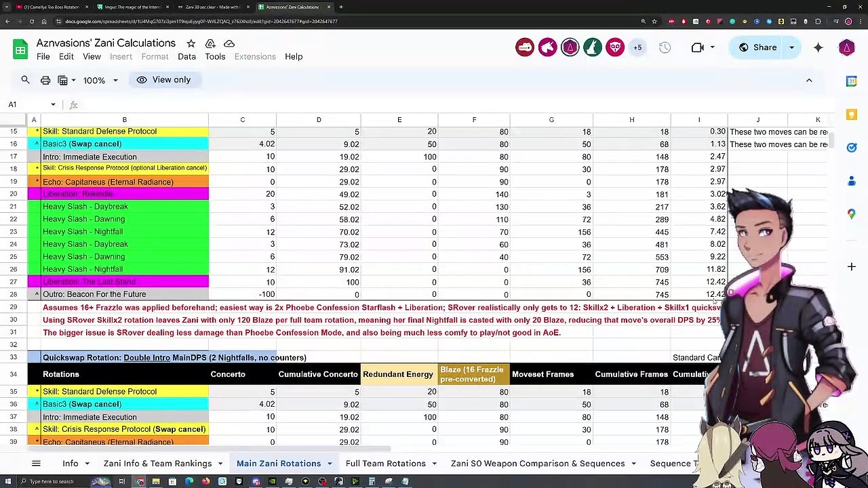Open Google Maps side panel icon
Viewport: 868px width, 488px height.
tap(852, 214)
